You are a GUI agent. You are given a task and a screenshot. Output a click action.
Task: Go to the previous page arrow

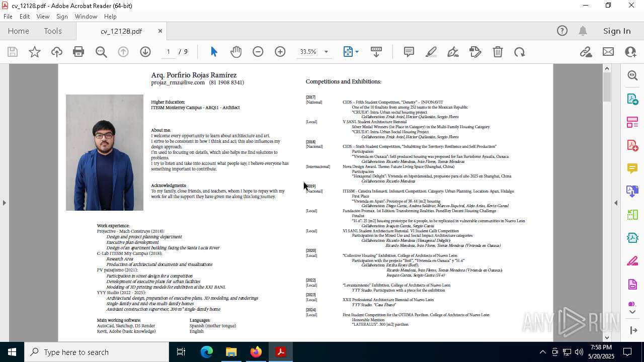123,52
